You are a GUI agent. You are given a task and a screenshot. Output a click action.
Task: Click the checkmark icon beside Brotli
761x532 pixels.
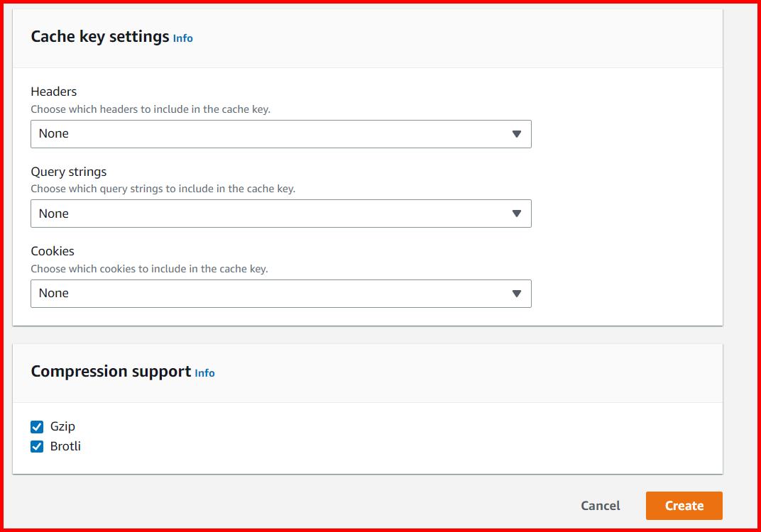click(x=36, y=446)
